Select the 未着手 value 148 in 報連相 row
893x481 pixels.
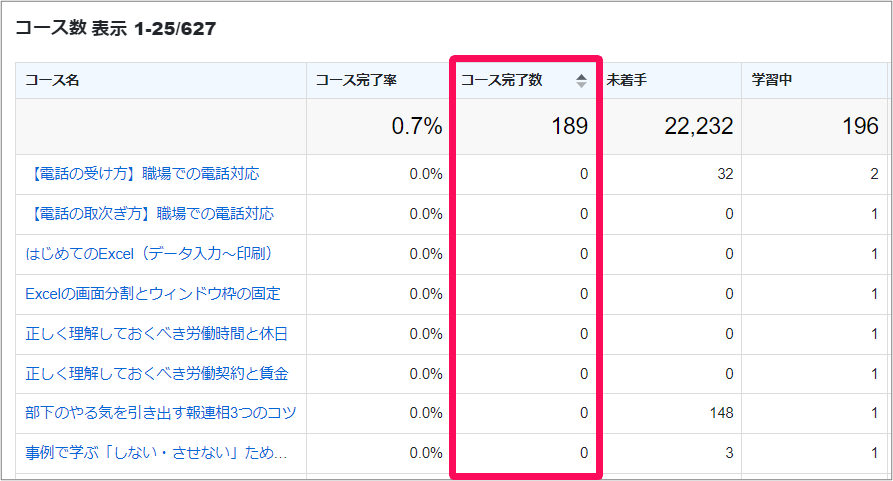[x=722, y=413]
